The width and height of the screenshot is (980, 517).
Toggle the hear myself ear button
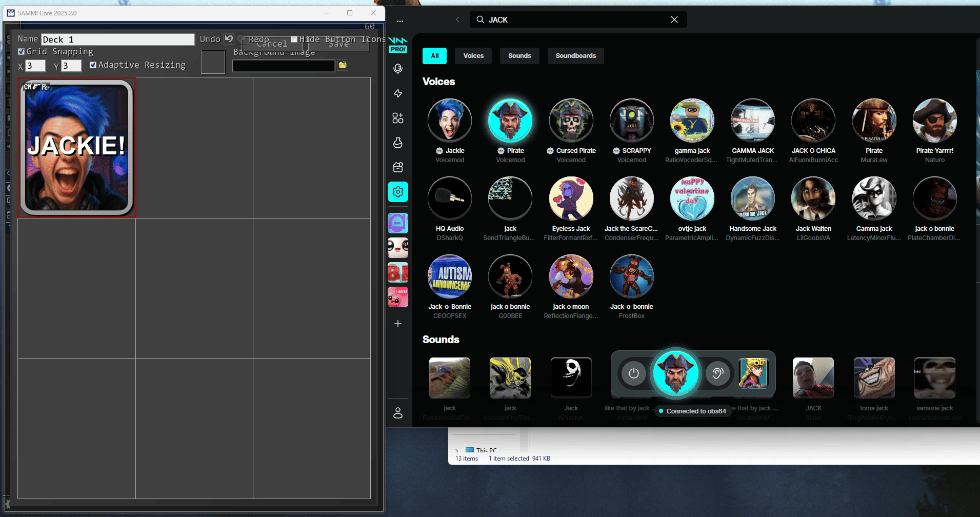coord(717,373)
